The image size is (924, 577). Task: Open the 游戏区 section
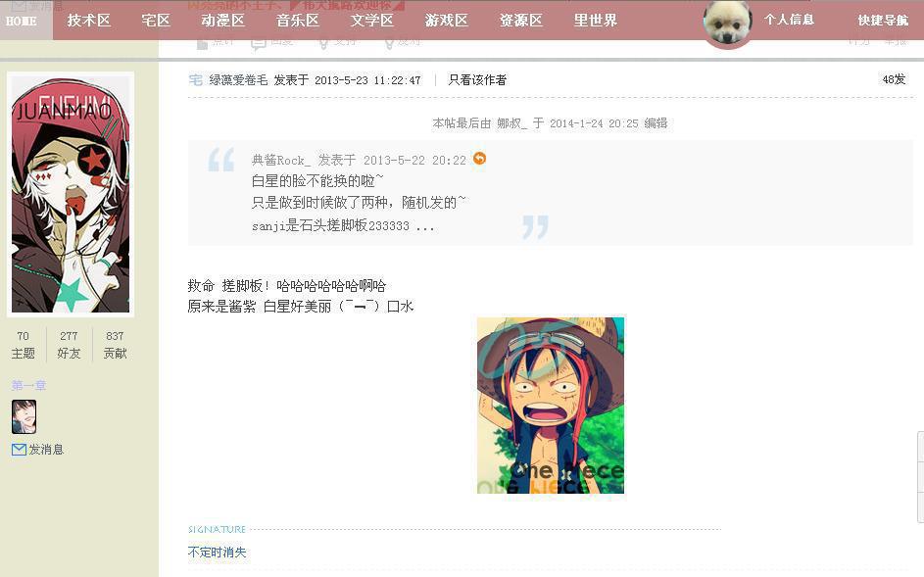[x=447, y=21]
